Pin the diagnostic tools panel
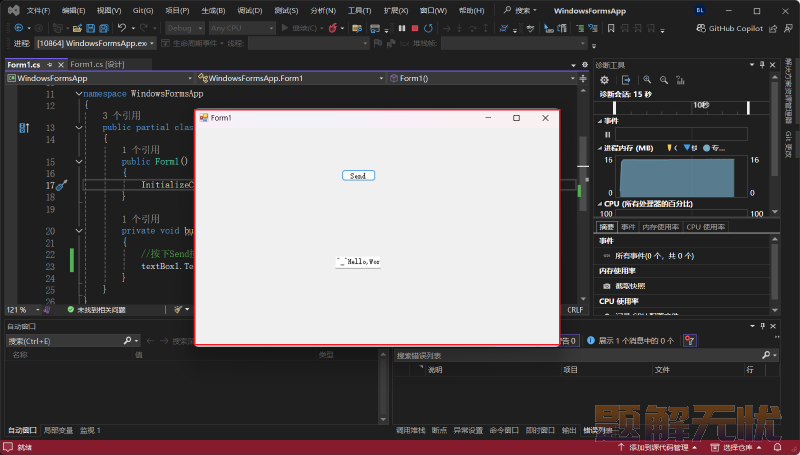Screen dimensions: 800x455 tap(762, 65)
